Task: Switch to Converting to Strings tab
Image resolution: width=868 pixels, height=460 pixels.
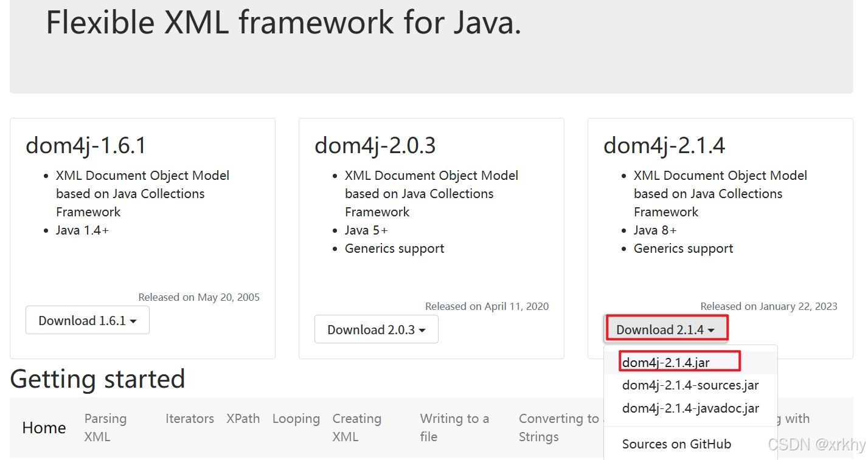Action: coord(557,428)
